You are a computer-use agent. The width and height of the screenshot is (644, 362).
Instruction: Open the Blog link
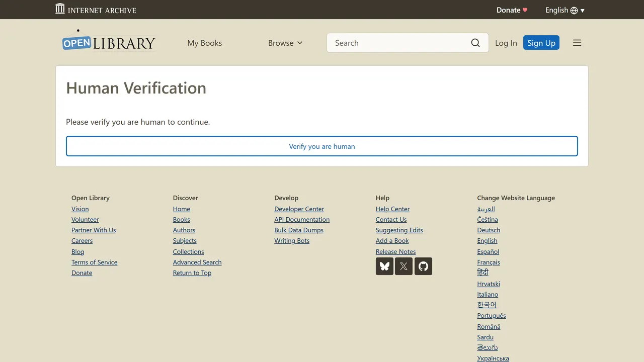(x=78, y=252)
